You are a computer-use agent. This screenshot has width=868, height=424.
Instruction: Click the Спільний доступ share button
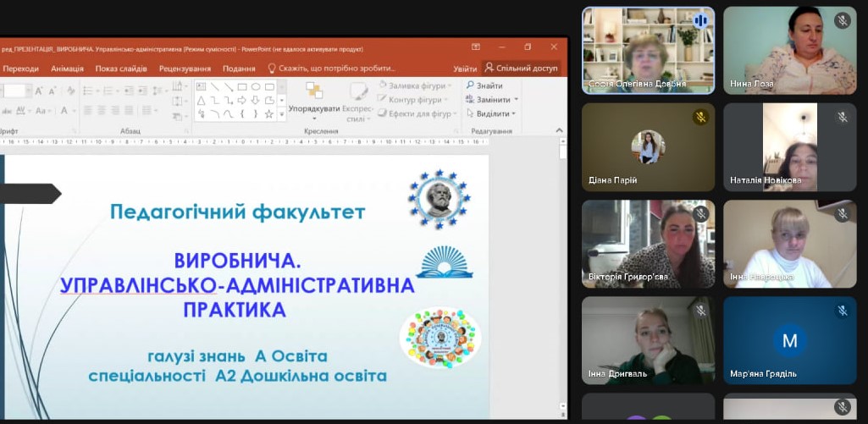click(521, 69)
